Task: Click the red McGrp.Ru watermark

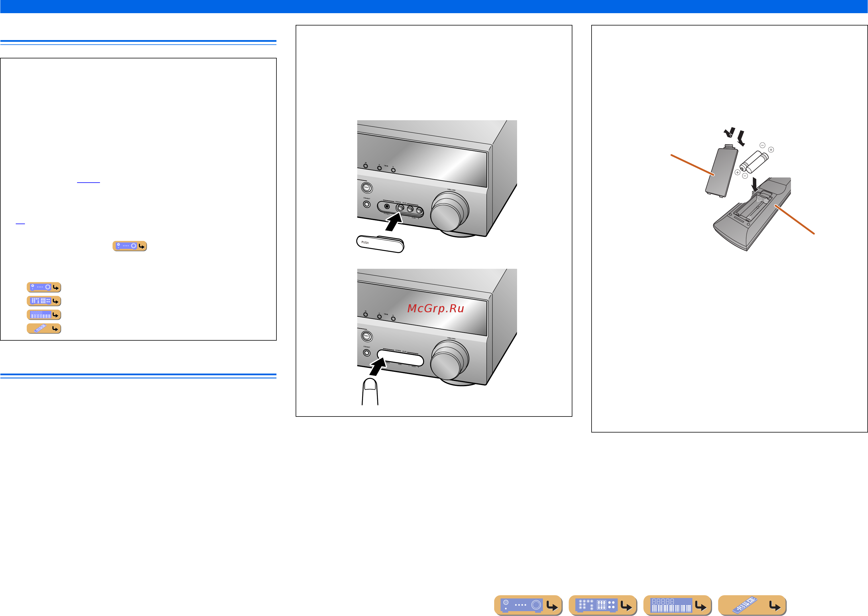Action: [x=436, y=308]
